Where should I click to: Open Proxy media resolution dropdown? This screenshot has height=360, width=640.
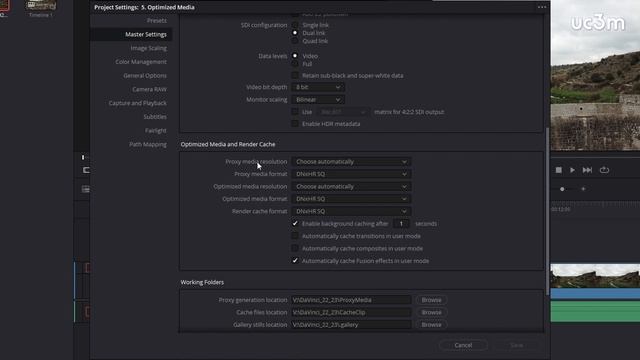pos(351,162)
